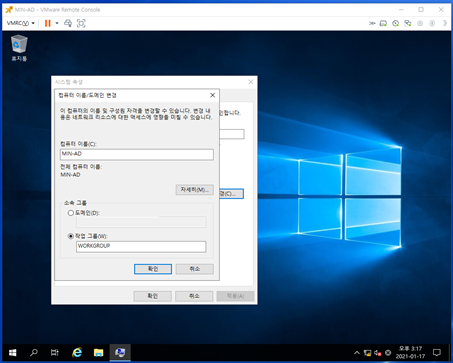This screenshot has height=363, width=453.
Task: Click the greyed sound device icon in VMRC toolbar
Action: click(x=432, y=23)
